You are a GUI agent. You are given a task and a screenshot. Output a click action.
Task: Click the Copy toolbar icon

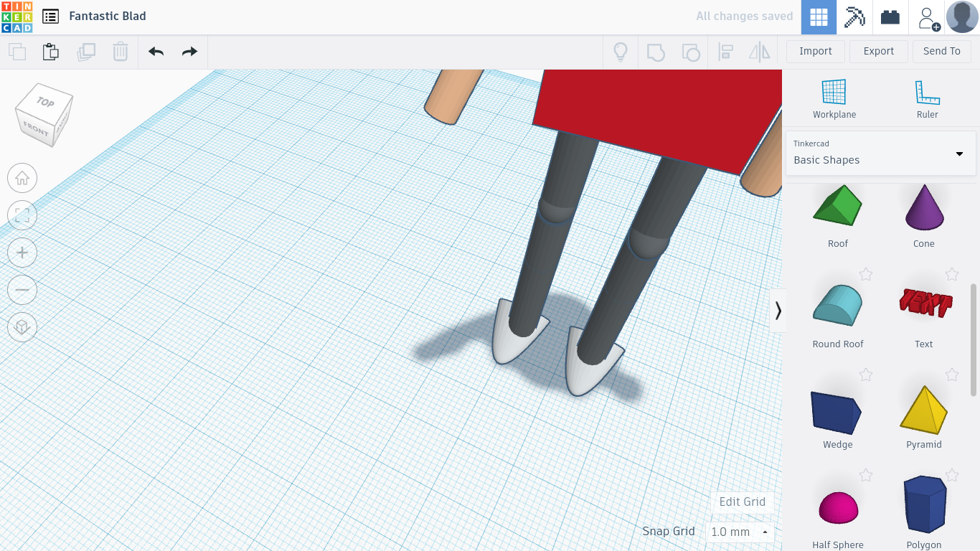point(17,52)
